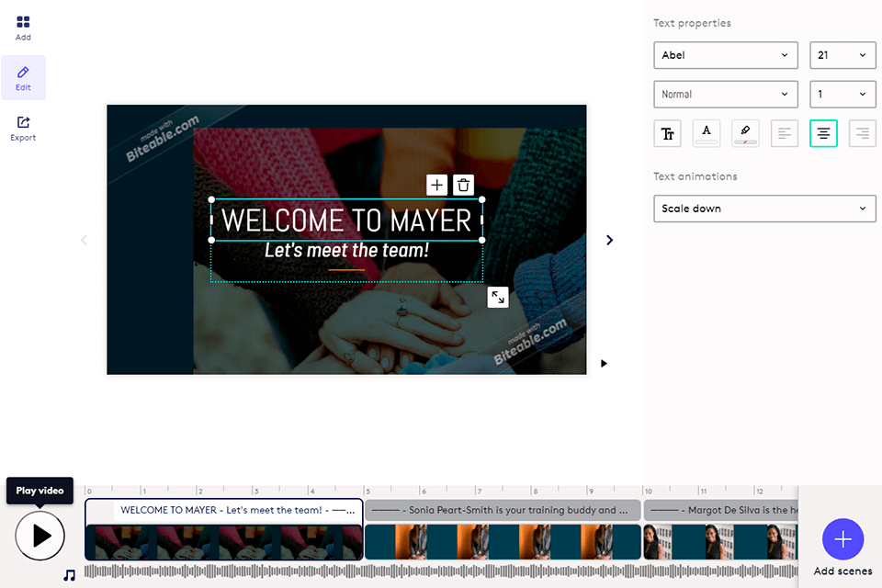The width and height of the screenshot is (882, 588).
Task: Click the music note icon near the timeline
Action: click(x=69, y=575)
